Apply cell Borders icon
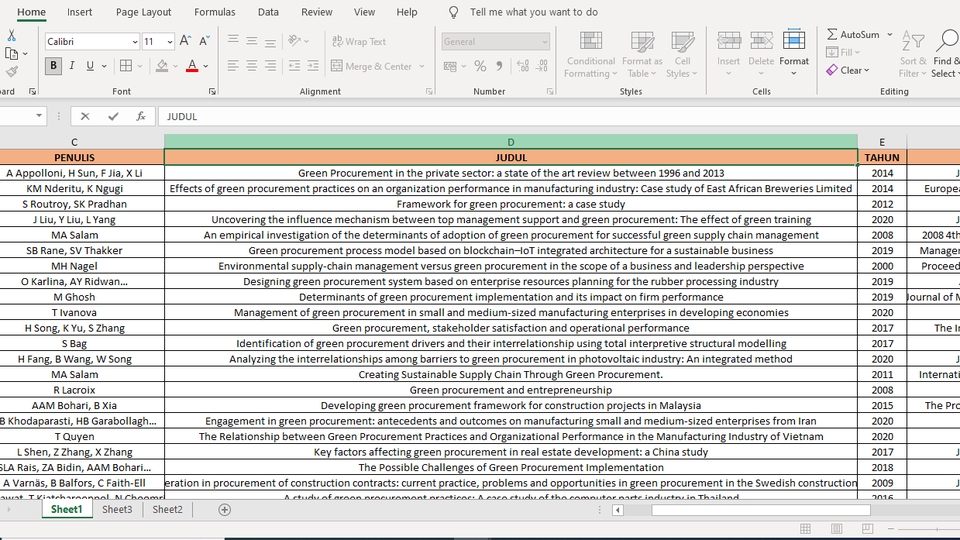Viewport: 960px width, 540px height. 126,66
